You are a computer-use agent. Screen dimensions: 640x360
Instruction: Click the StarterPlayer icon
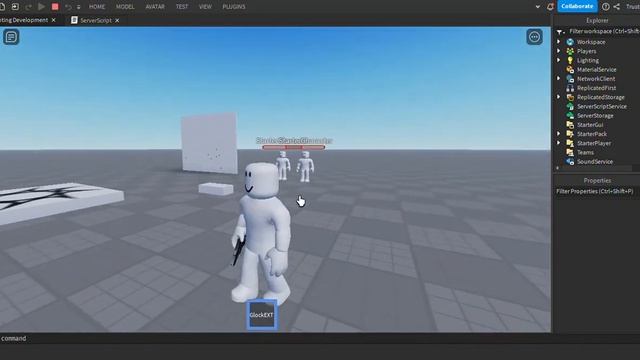click(570, 143)
